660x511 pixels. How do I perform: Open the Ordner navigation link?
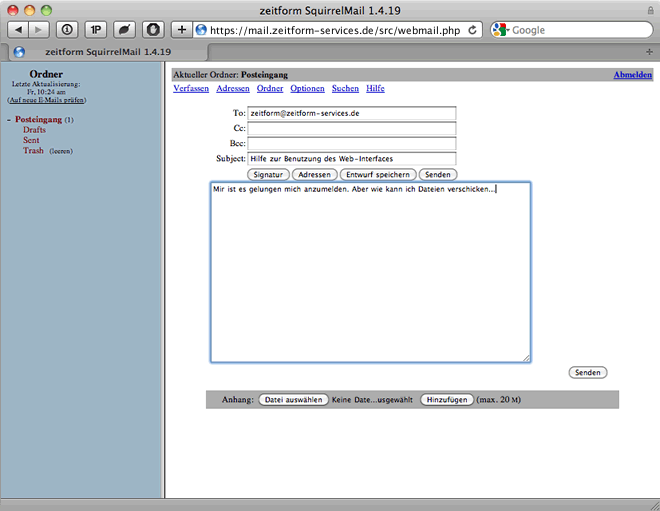(x=270, y=88)
